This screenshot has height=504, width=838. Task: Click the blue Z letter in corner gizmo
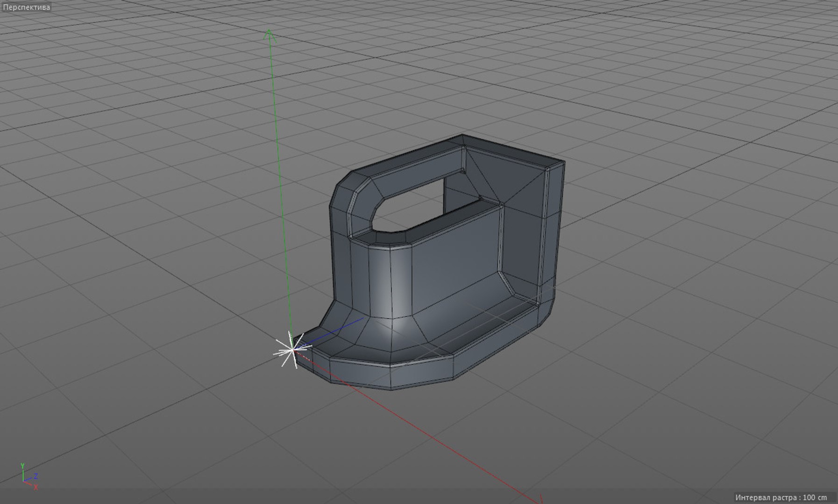click(36, 476)
